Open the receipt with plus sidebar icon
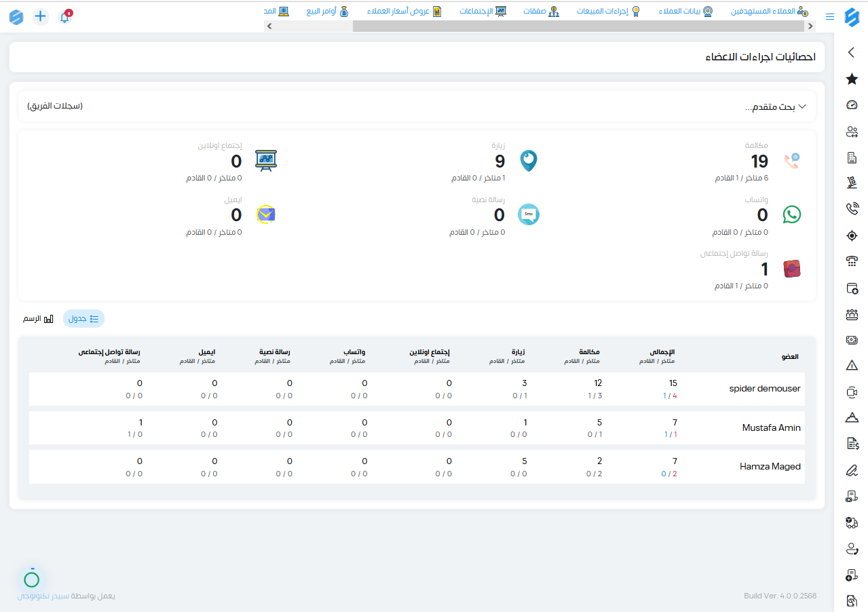Viewport: 868px width, 612px height. point(852,575)
